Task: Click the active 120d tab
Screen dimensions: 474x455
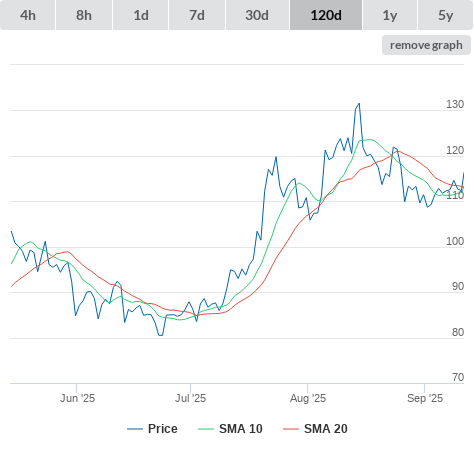Action: pos(326,15)
